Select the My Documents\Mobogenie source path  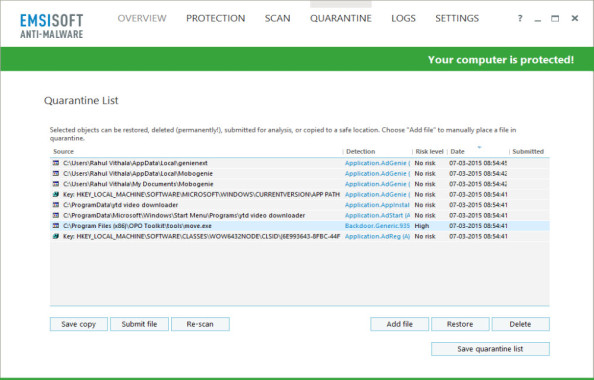click(x=138, y=184)
